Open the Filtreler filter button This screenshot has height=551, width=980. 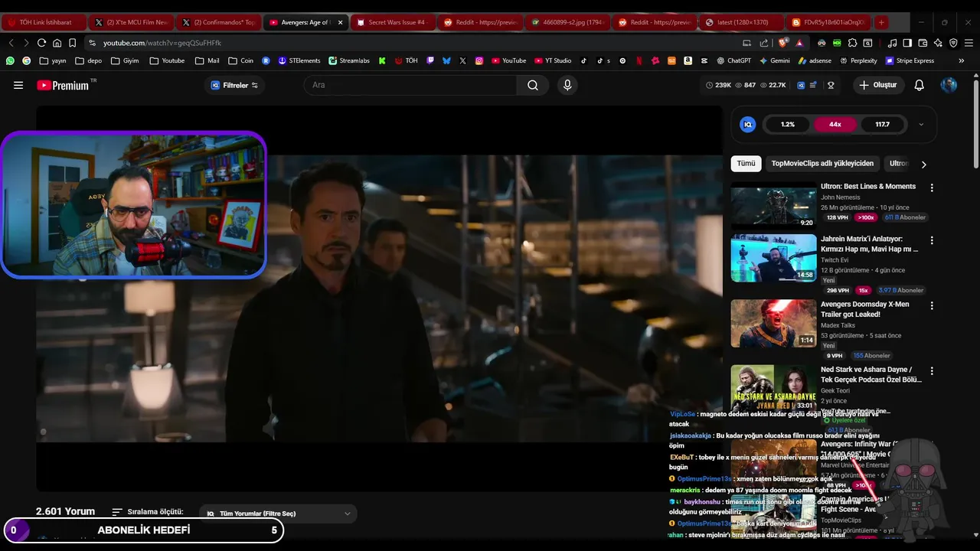[234, 85]
